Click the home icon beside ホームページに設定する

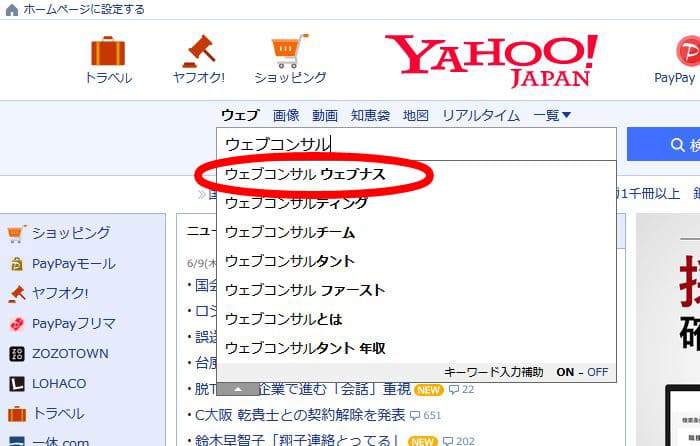(12, 9)
